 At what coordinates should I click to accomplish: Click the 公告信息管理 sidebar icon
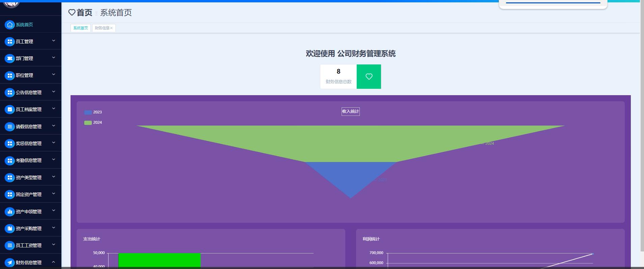click(x=10, y=92)
